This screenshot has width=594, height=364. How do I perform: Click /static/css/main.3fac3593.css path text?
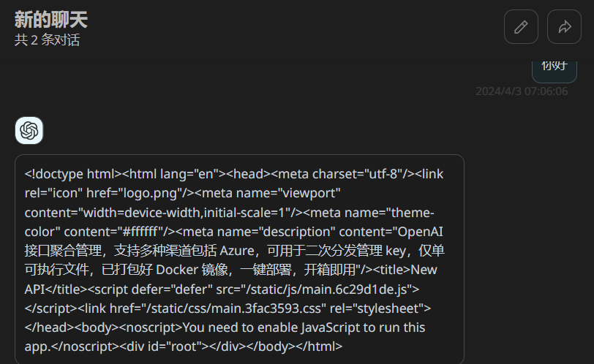pyautogui.click(x=236, y=308)
